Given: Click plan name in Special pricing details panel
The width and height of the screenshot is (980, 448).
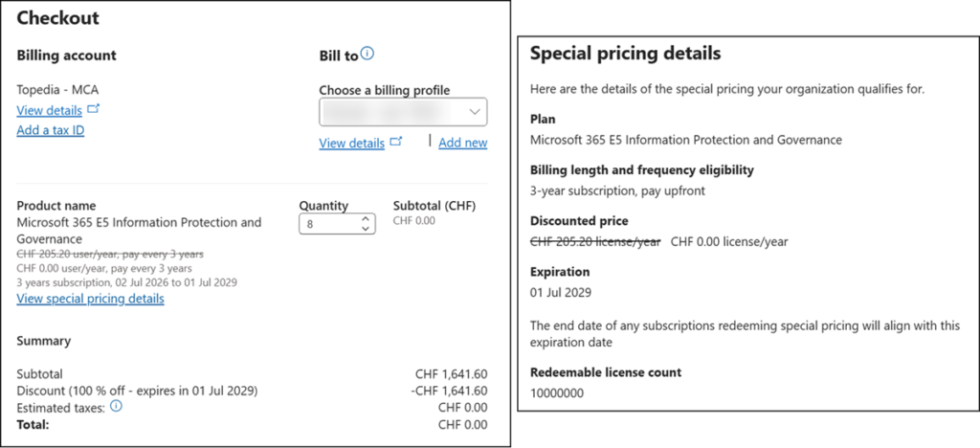Looking at the screenshot, I should point(685,140).
